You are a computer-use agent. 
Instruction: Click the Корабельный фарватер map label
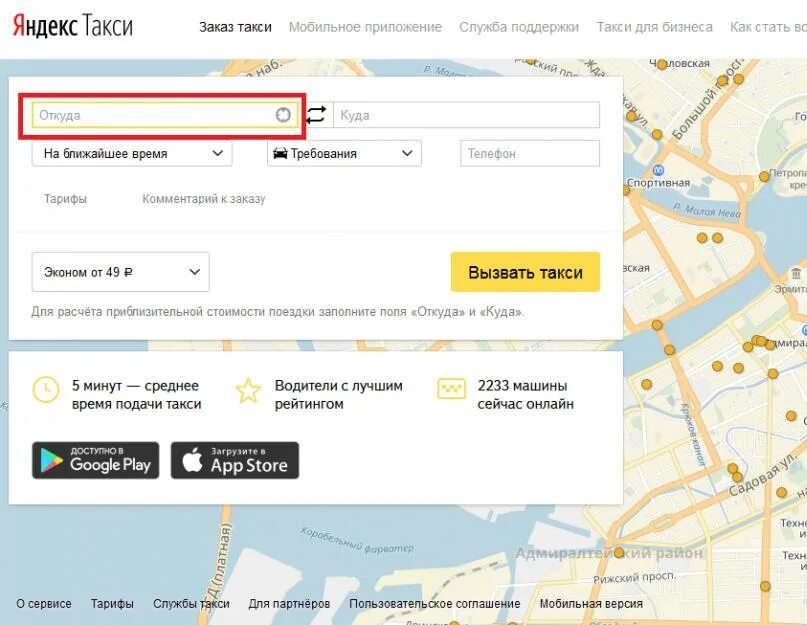pos(357,540)
